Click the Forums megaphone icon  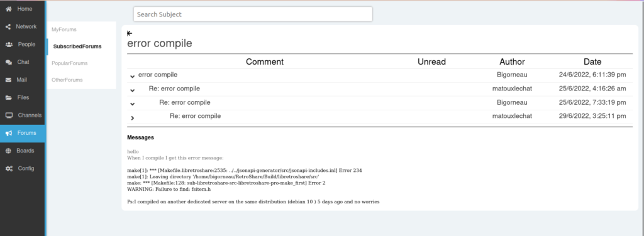click(9, 133)
